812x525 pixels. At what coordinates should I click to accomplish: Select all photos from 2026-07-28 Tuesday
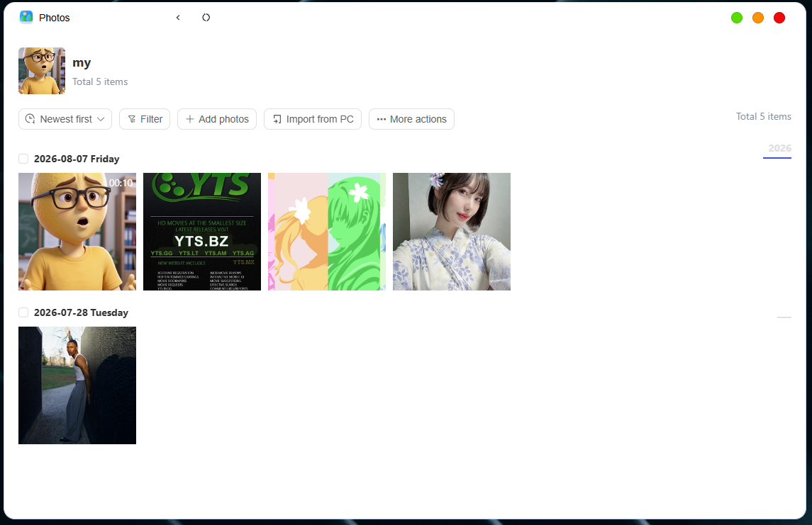click(23, 312)
